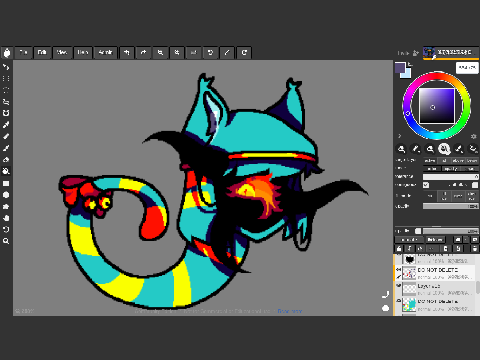The image size is (480, 360).
Task: Click the saturation square in color picker
Action: tap(437, 106)
